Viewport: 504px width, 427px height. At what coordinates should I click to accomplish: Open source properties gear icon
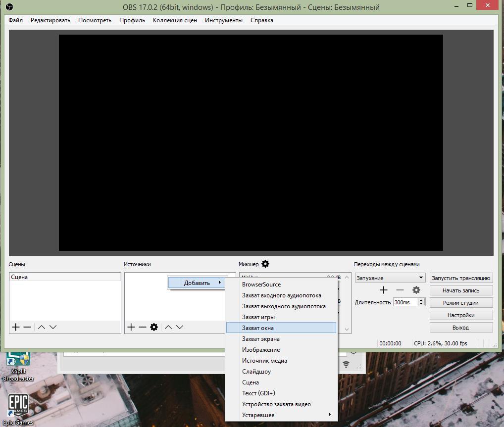(x=154, y=327)
